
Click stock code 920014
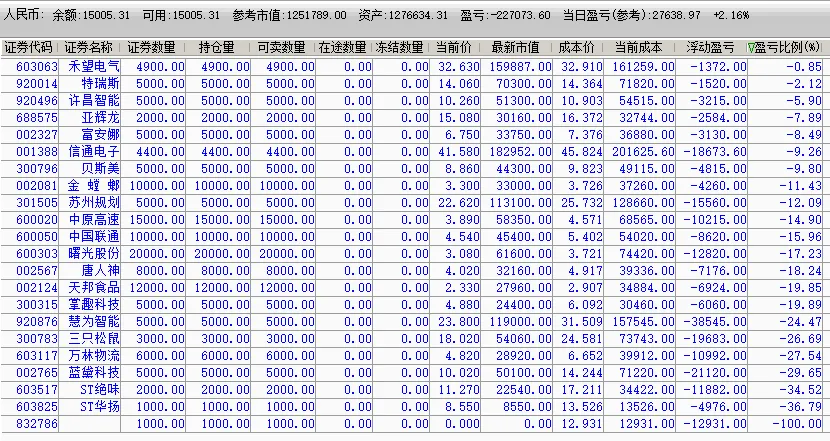pos(37,84)
